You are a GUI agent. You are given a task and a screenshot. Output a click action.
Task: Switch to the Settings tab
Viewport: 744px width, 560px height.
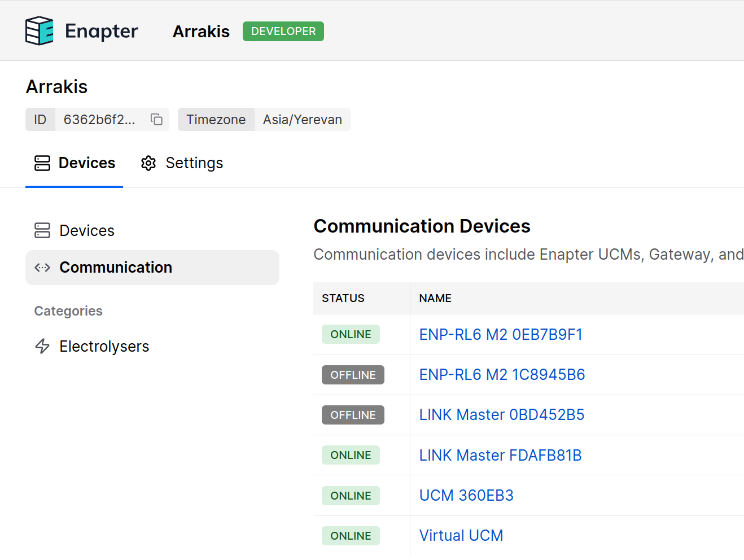(x=194, y=163)
